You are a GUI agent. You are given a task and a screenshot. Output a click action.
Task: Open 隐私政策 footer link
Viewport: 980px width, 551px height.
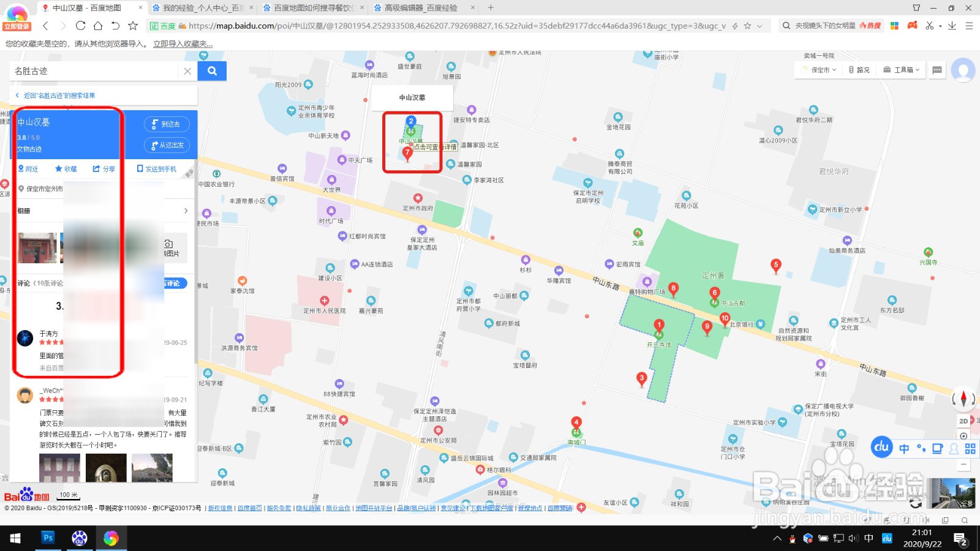click(309, 508)
